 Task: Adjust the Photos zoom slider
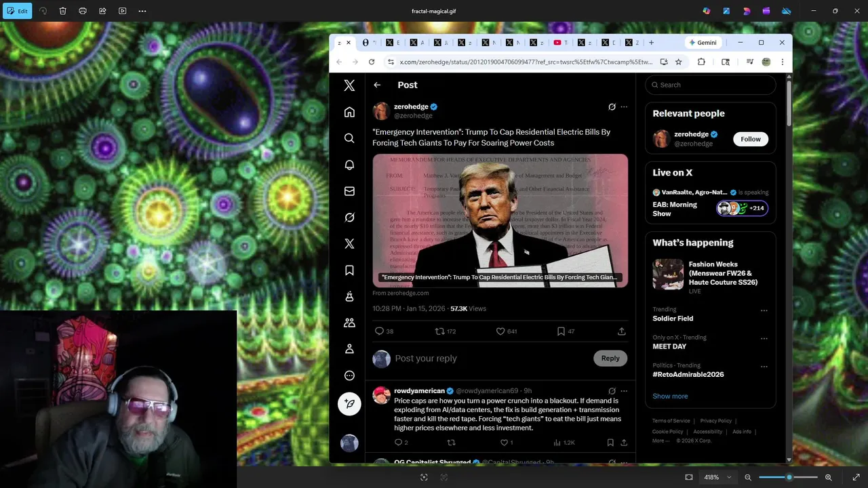788,477
